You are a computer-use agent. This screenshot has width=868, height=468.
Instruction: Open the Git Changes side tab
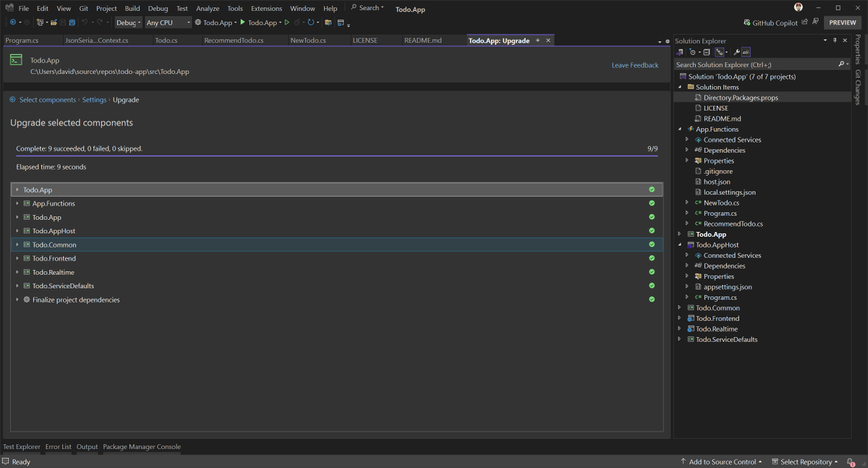859,88
